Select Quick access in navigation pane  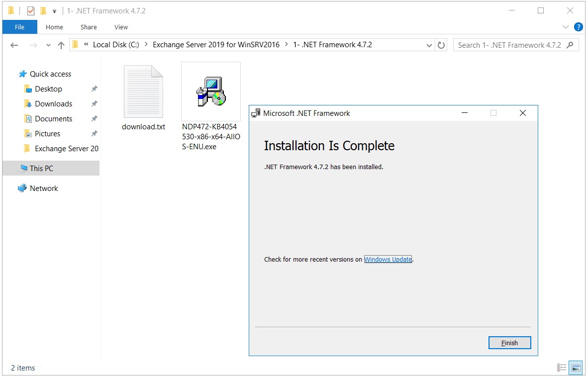click(x=50, y=74)
